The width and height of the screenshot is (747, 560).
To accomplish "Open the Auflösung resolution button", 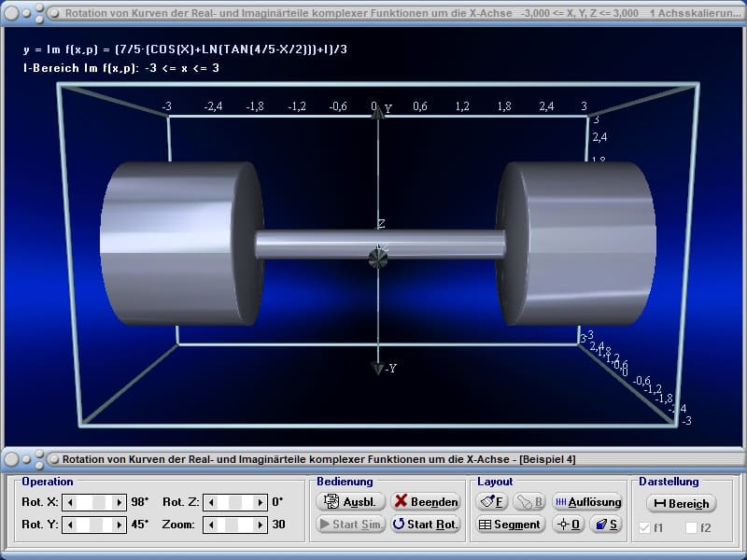I will pos(588,501).
